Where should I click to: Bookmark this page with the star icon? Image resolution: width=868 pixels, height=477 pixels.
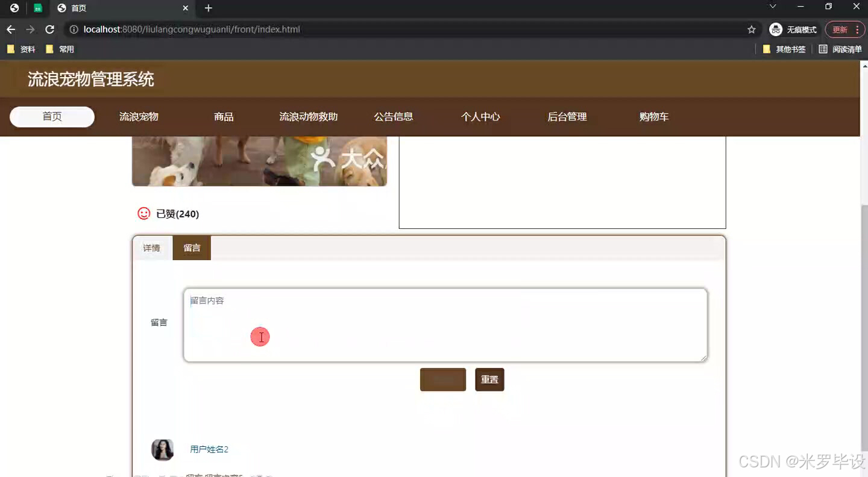point(752,30)
